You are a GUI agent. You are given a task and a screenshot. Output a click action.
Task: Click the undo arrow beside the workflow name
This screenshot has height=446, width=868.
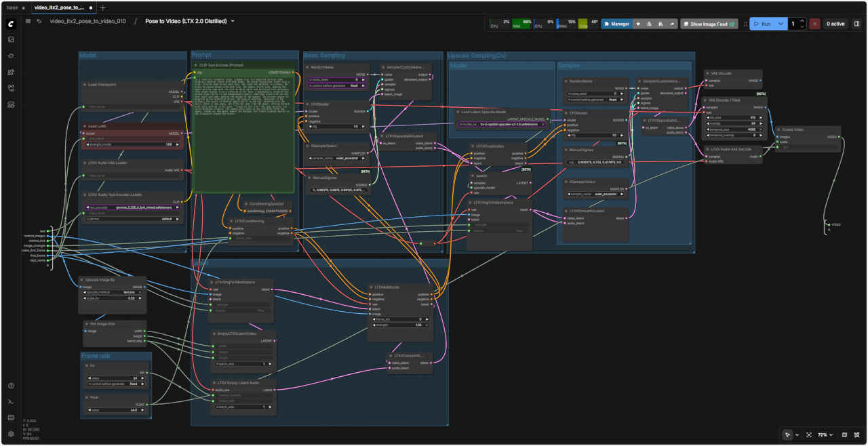click(x=39, y=21)
